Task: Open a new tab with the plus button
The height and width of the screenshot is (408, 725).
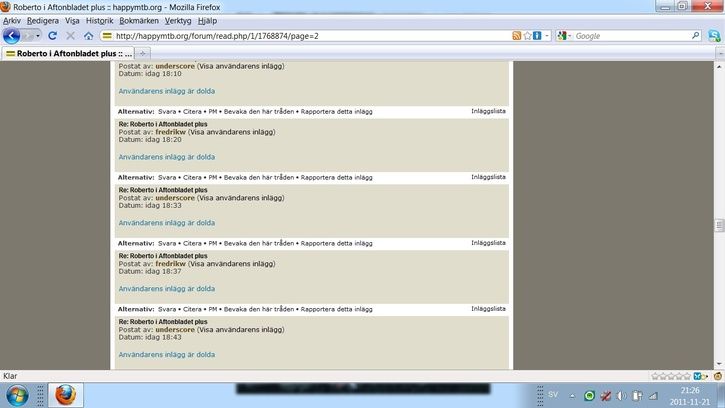Action: point(142,53)
